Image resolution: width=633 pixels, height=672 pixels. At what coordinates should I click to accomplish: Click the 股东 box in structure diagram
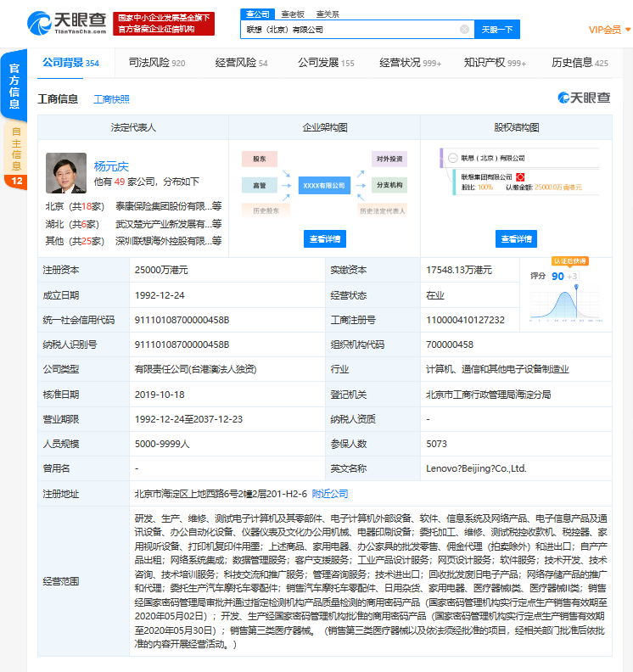pos(260,159)
